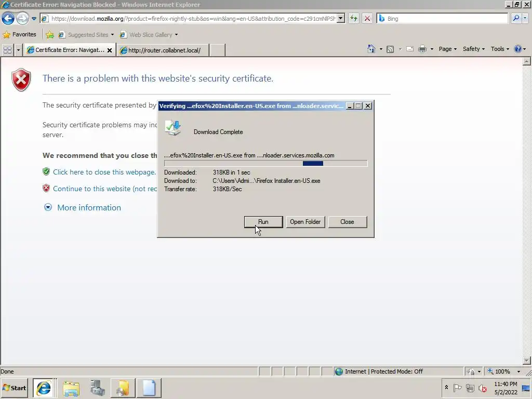Screen dimensions: 532x399
Task: Click the Read Mail envelope icon
Action: (410, 49)
